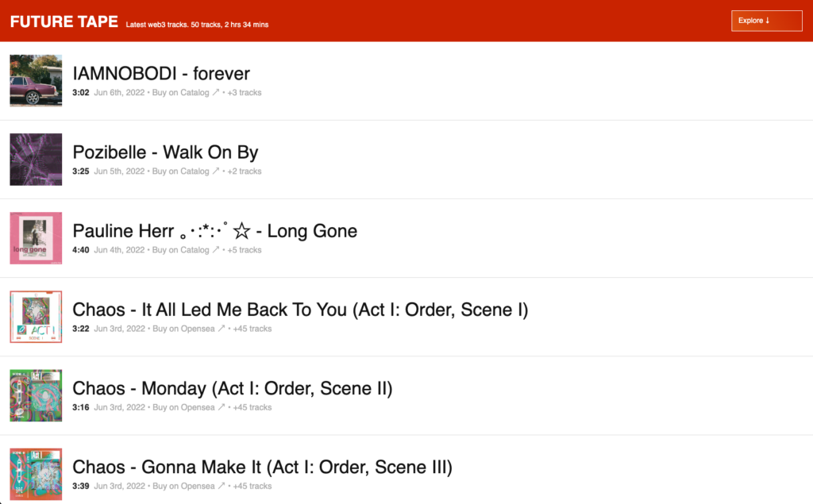Click the FUTURE TAPE logo
813x504 pixels.
coord(64,21)
